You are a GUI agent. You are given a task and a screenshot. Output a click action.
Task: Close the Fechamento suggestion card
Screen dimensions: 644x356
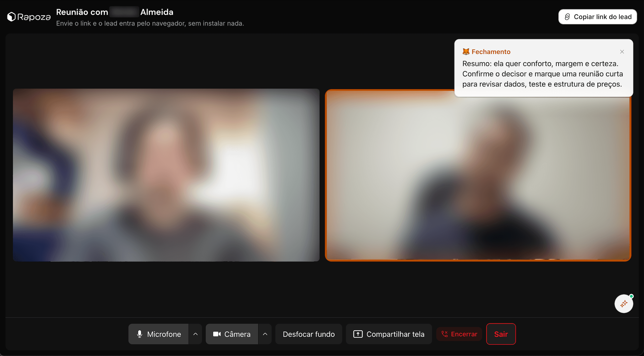coord(622,52)
